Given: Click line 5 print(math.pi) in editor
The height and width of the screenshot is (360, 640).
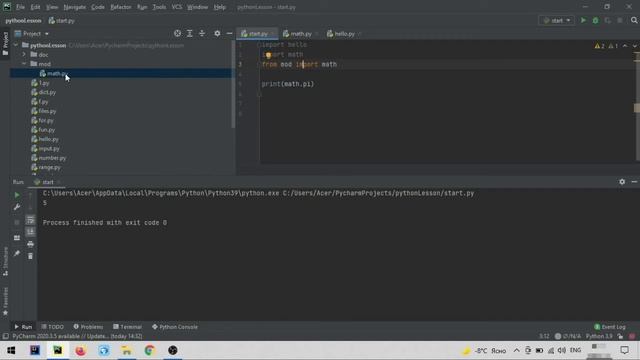Looking at the screenshot, I should coord(288,84).
